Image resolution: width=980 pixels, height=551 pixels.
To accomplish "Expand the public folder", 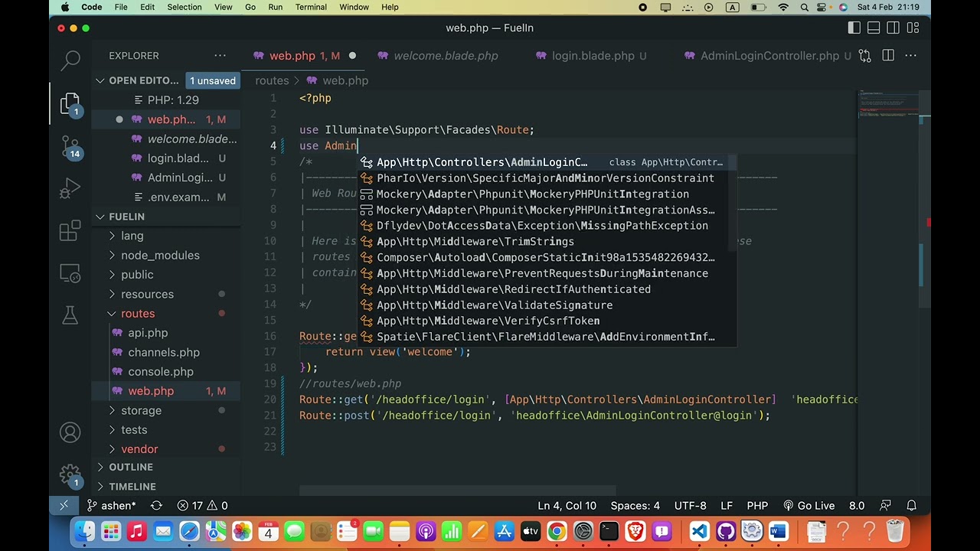I will point(137,275).
